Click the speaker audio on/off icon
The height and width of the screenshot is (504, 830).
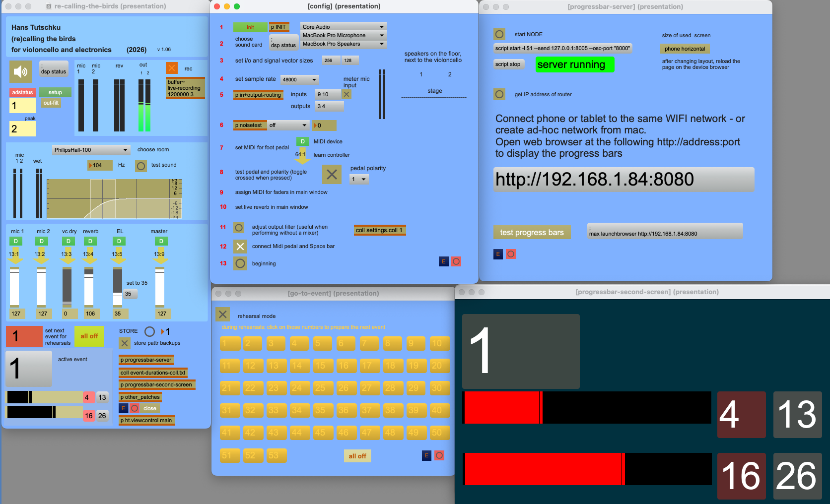pos(20,72)
